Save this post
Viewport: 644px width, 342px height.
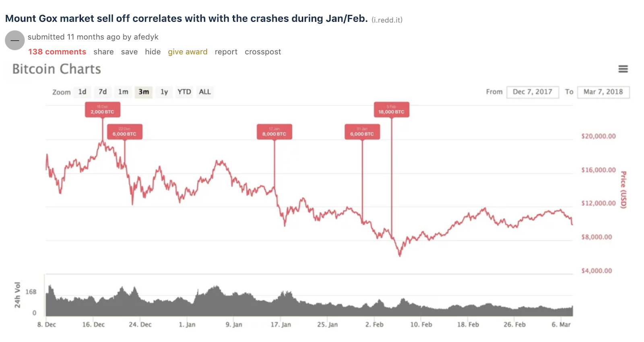tap(129, 52)
